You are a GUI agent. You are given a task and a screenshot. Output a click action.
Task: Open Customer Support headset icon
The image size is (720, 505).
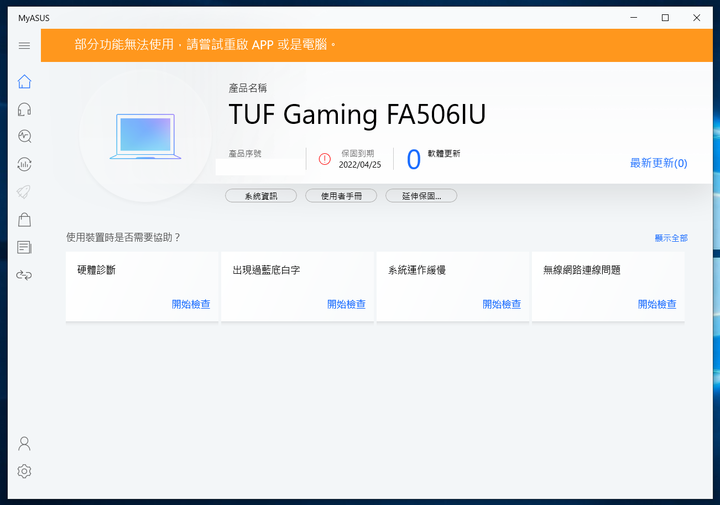point(24,109)
